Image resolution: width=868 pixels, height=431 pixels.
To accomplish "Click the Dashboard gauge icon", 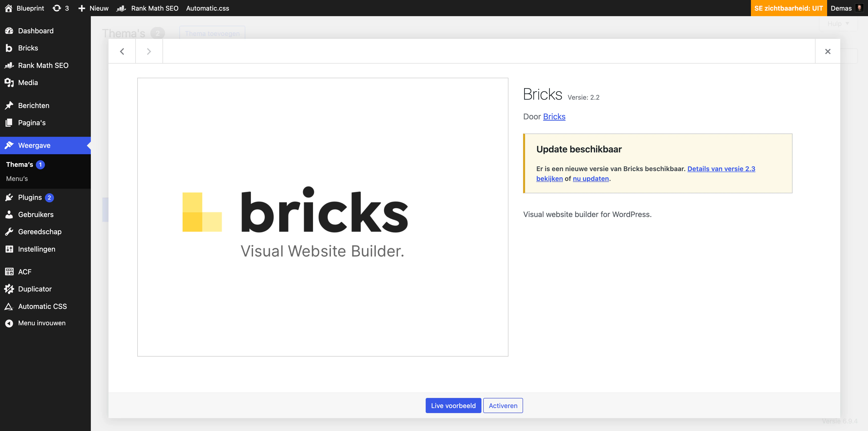I will pos(9,31).
